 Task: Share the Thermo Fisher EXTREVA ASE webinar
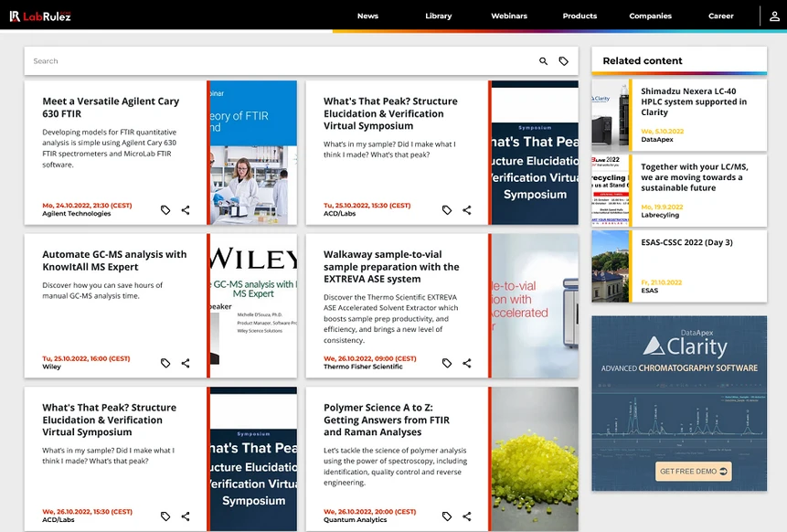click(x=467, y=363)
